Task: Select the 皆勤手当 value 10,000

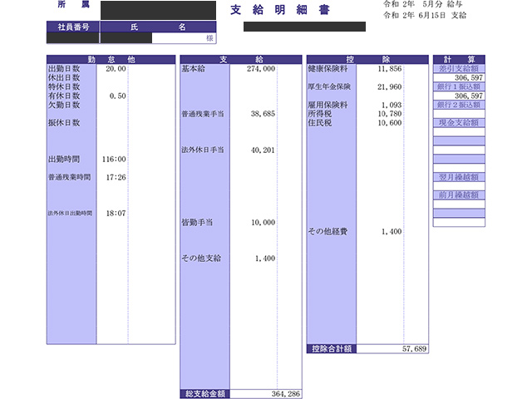Action: (263, 223)
